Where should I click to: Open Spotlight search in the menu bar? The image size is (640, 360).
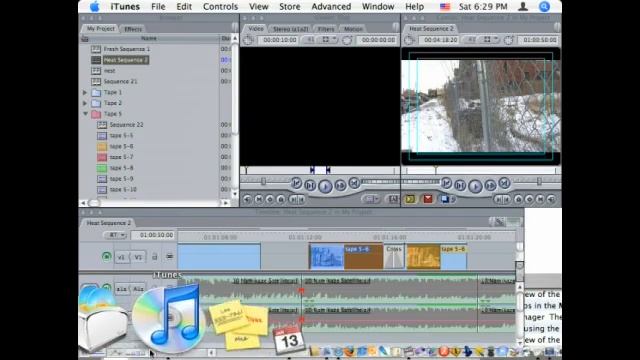(x=544, y=7)
